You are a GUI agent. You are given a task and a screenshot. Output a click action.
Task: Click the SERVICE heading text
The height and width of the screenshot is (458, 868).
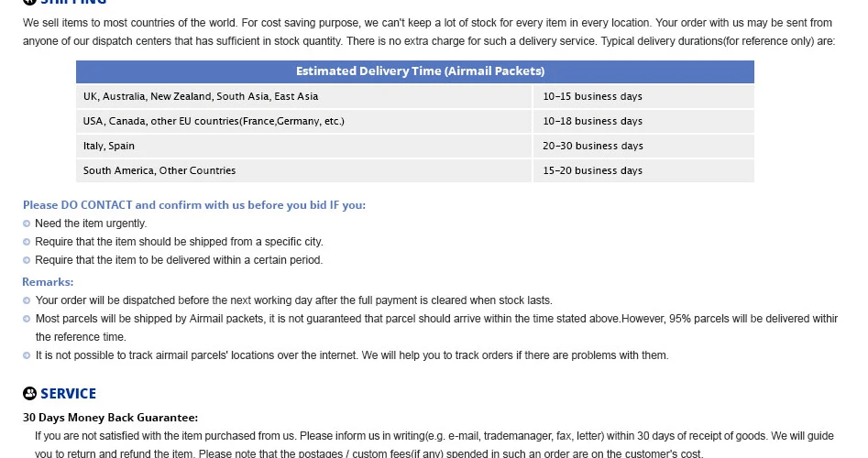coord(68,393)
